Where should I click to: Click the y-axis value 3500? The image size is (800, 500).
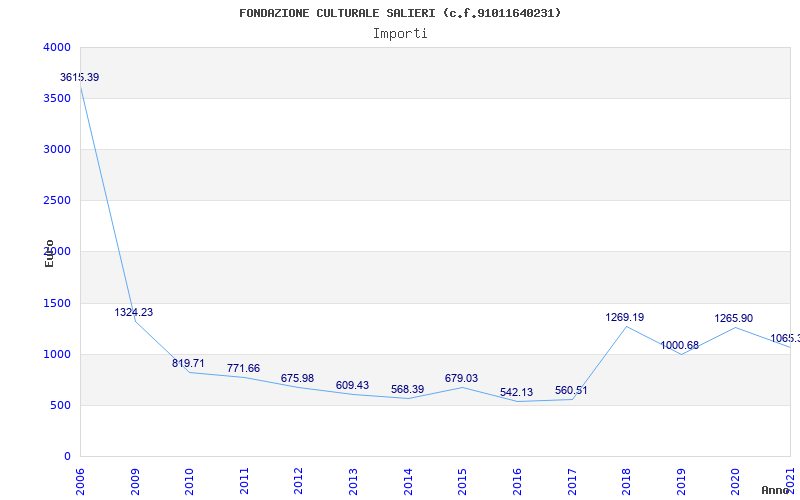click(57, 98)
